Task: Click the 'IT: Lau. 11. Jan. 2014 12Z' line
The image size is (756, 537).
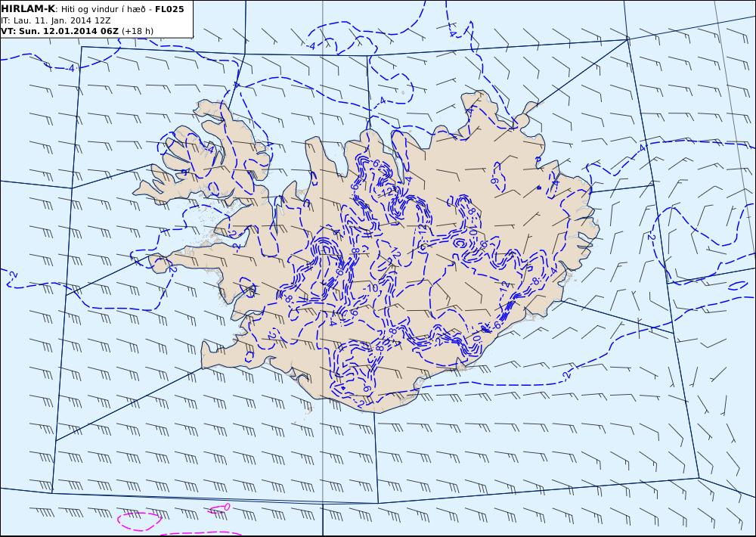Action: [x=55, y=20]
